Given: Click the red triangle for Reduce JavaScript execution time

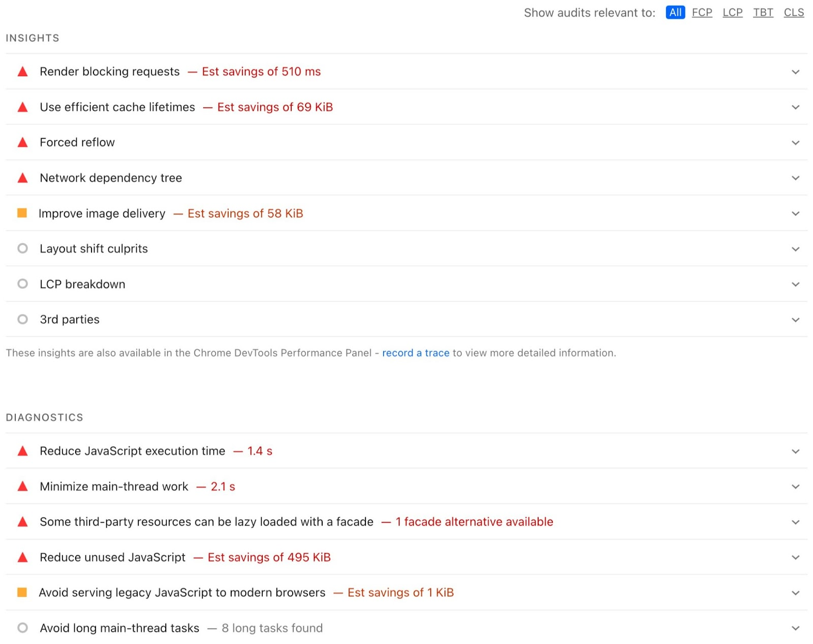Looking at the screenshot, I should (22, 451).
